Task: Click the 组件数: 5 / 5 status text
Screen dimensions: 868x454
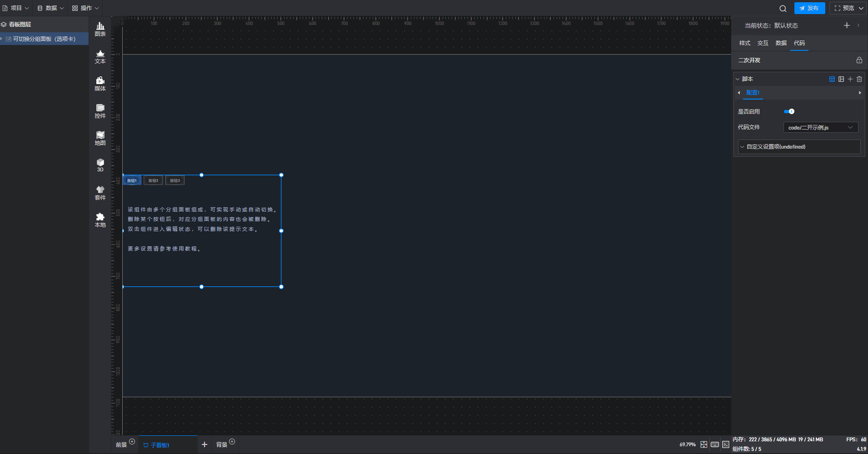Action: (x=747, y=449)
